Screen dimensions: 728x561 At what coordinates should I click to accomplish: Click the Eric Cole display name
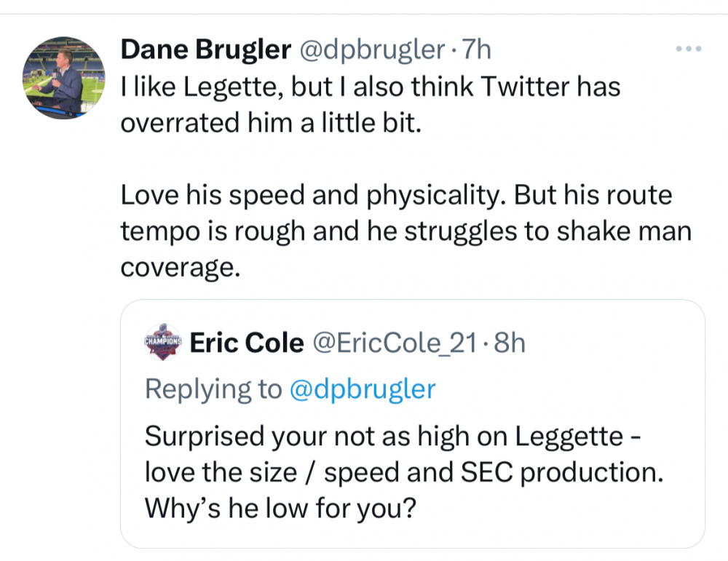(x=246, y=343)
